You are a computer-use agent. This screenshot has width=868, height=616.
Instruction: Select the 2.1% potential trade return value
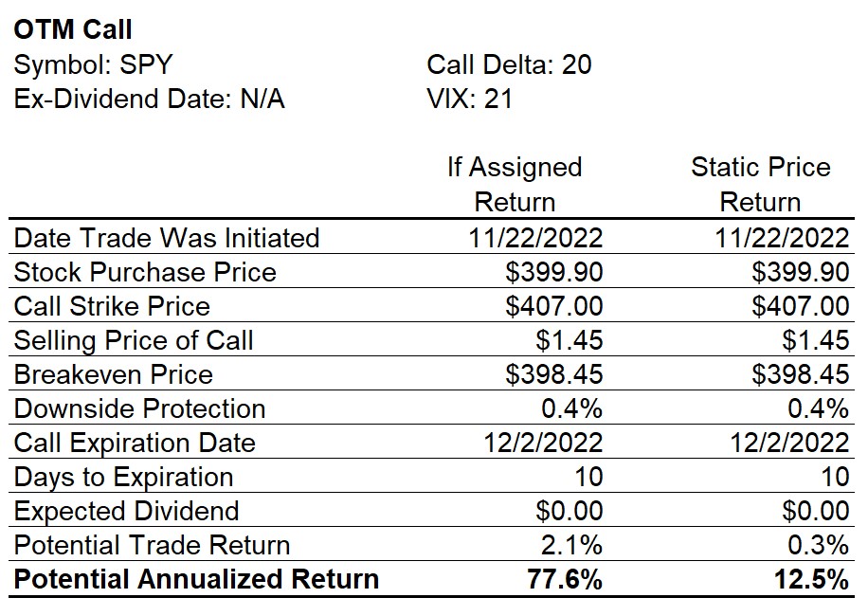[571, 545]
